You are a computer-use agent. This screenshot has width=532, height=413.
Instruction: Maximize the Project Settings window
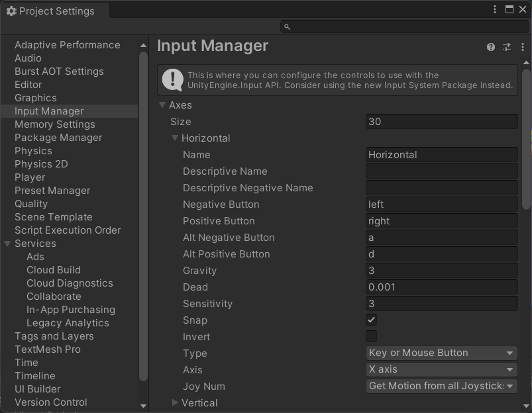(x=509, y=9)
